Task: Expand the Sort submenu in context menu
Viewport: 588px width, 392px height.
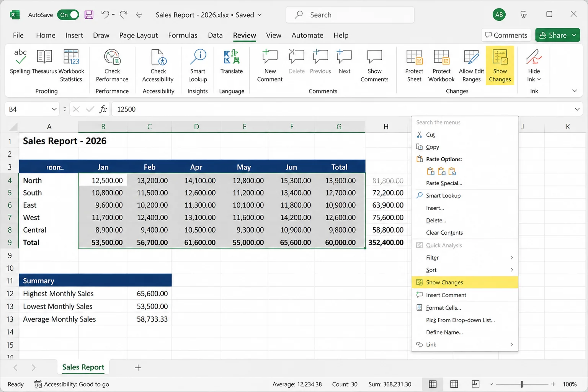Action: click(512, 270)
